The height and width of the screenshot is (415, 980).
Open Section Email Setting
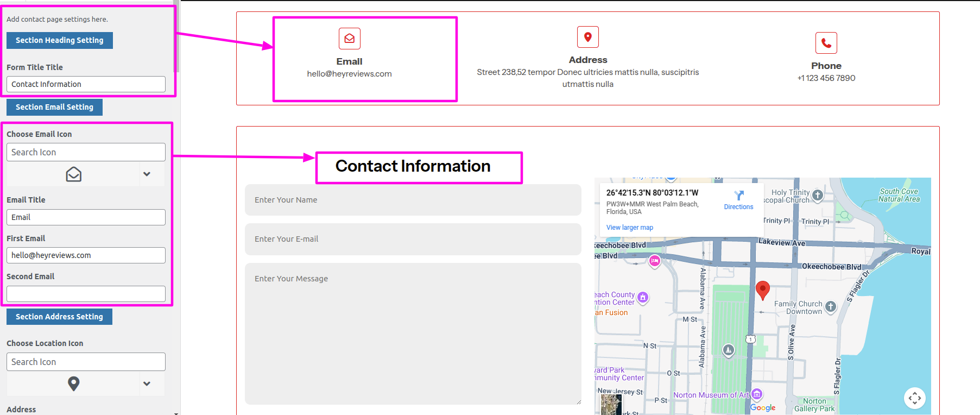[54, 107]
